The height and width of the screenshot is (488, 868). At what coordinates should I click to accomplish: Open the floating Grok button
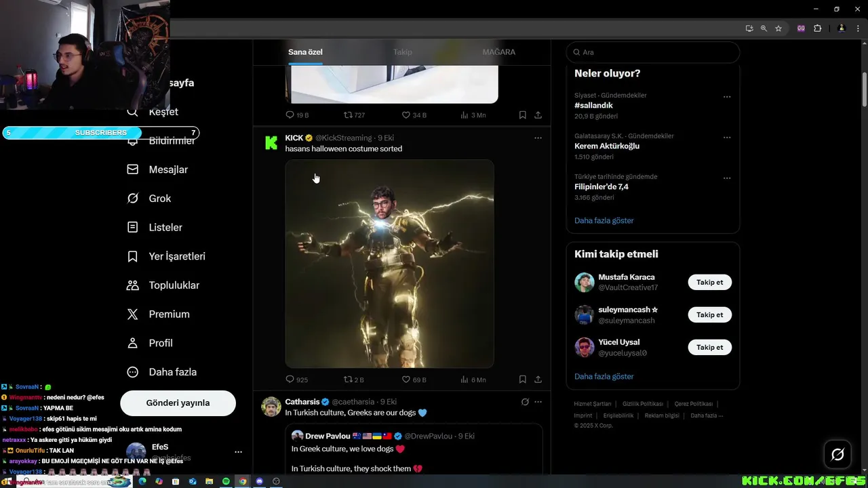(x=837, y=455)
